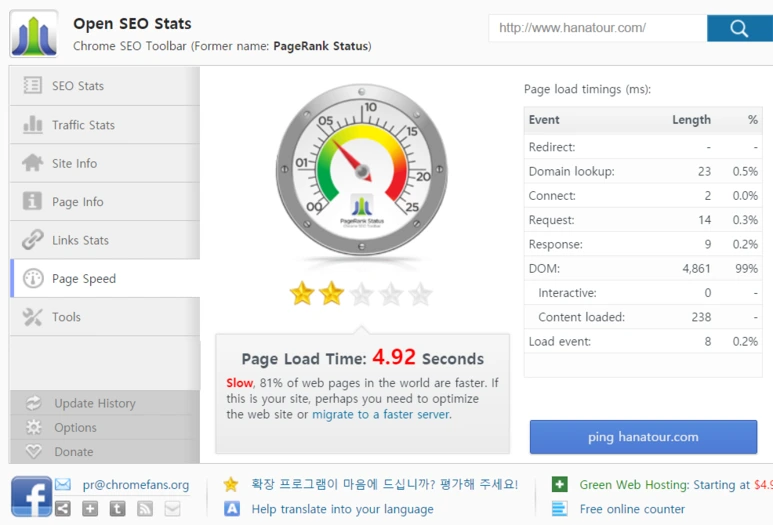Open the Site Info tab
Screen dimensions: 773x525
point(105,163)
